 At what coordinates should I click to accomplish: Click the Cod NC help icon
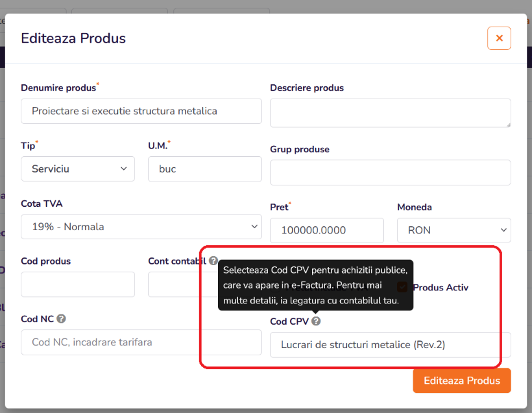tap(61, 319)
